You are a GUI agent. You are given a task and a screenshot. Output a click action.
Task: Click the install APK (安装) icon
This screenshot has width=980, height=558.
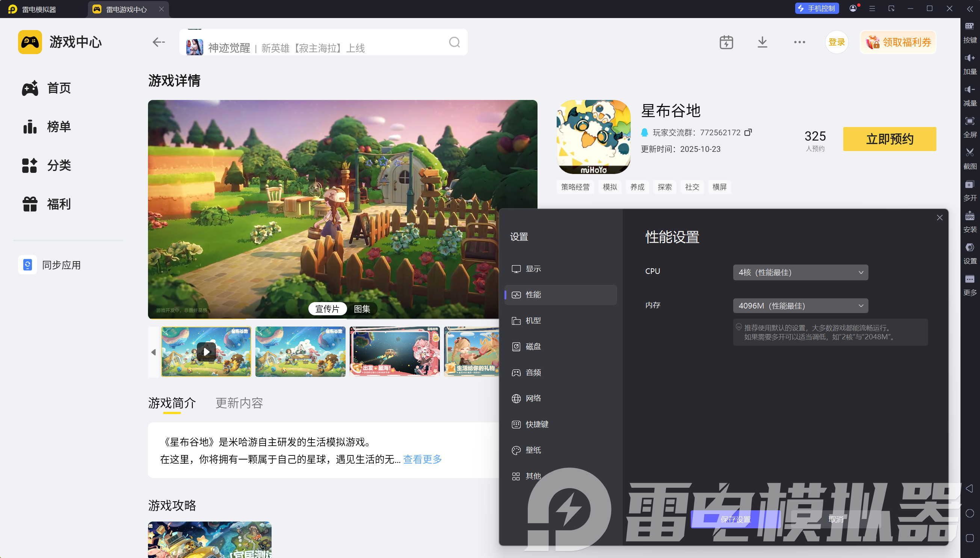pos(969,216)
